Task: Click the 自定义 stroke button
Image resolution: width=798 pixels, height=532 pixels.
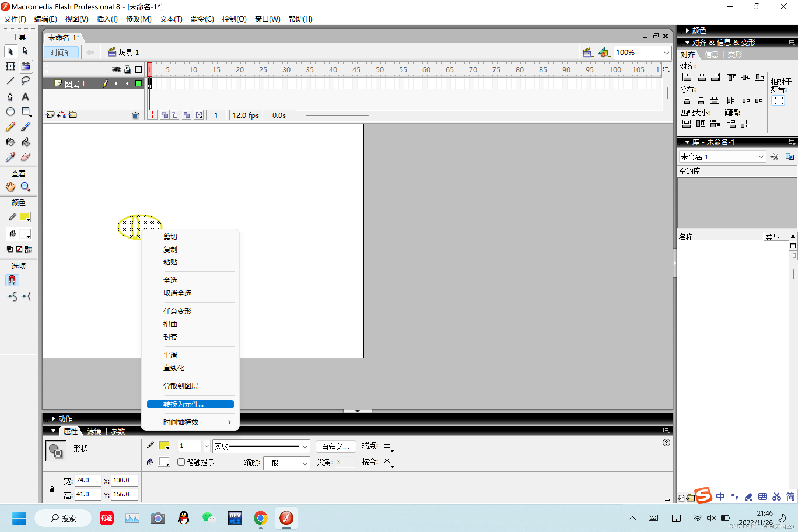Action: (x=335, y=447)
